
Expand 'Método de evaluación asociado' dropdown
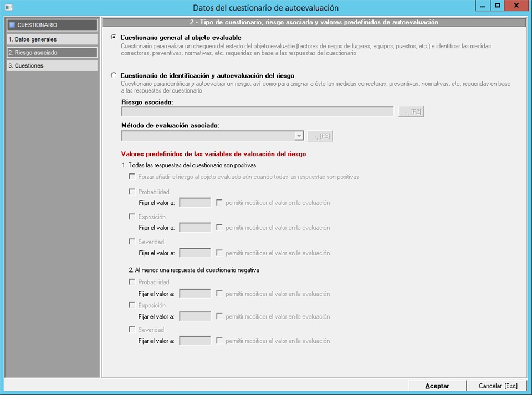pos(299,136)
